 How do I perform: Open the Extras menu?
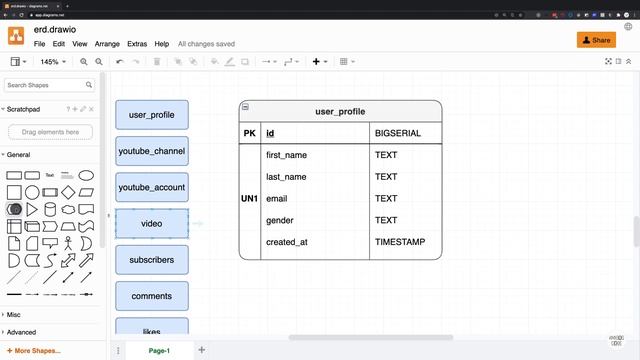[x=137, y=44]
